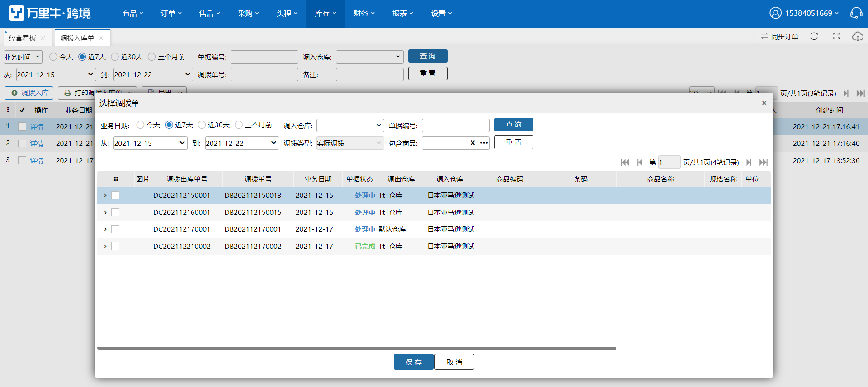Go to next page in background list

point(846,93)
